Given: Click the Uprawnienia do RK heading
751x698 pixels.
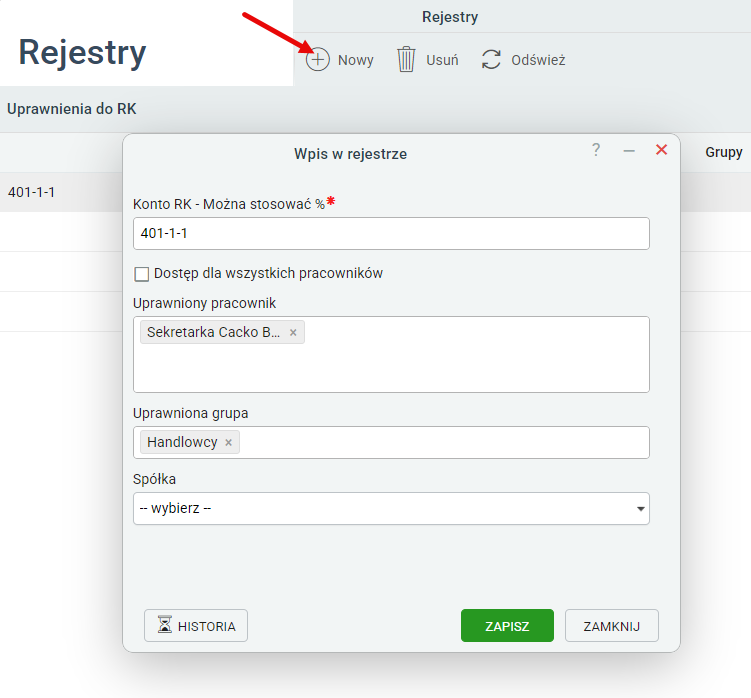Looking at the screenshot, I should point(72,109).
